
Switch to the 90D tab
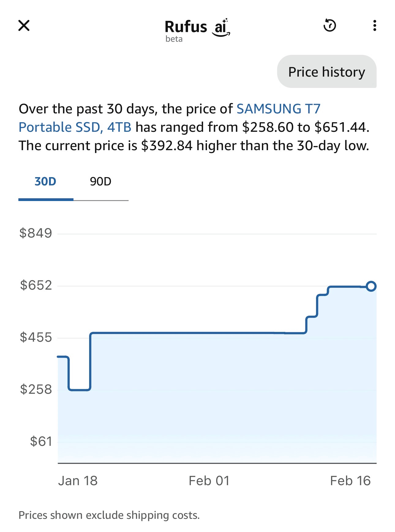tap(100, 182)
